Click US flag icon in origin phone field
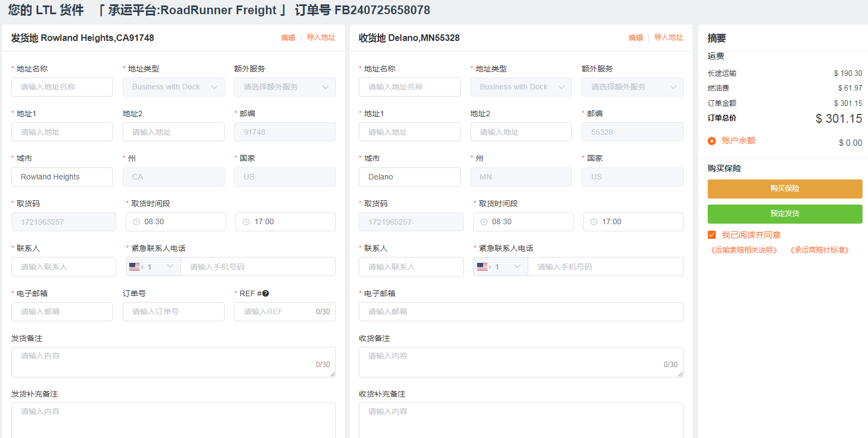Viewport: 868px width, 438px height. [x=134, y=267]
